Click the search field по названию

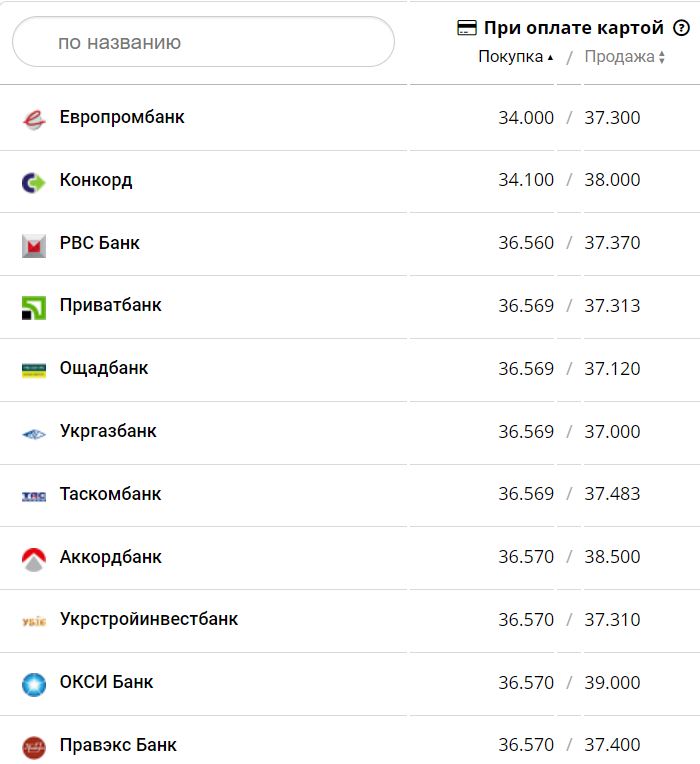point(203,42)
